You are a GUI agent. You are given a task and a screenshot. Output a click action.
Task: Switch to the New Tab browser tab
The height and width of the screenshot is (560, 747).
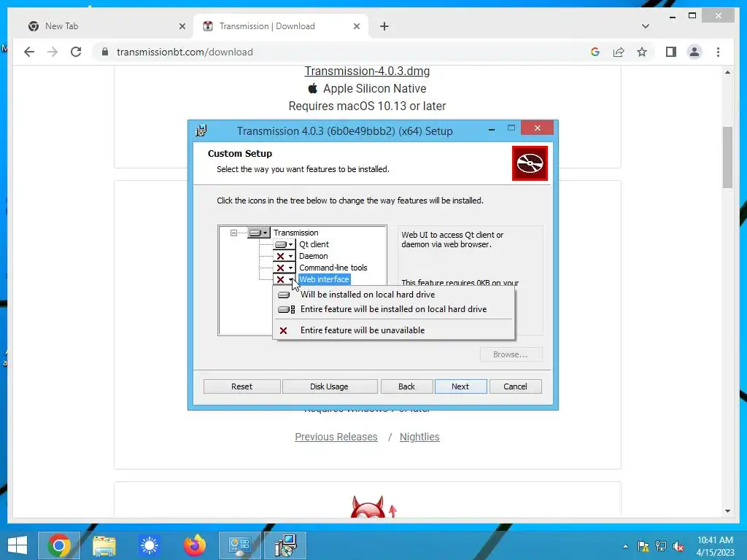(102, 26)
